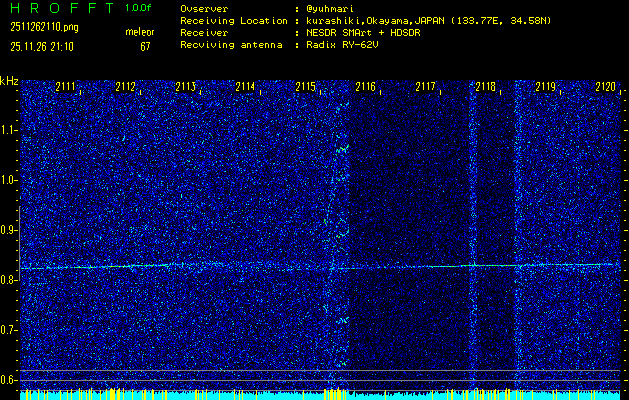Click the 1.1 kHz axis label
Screen dimensions: 629x400
[x=9, y=130]
